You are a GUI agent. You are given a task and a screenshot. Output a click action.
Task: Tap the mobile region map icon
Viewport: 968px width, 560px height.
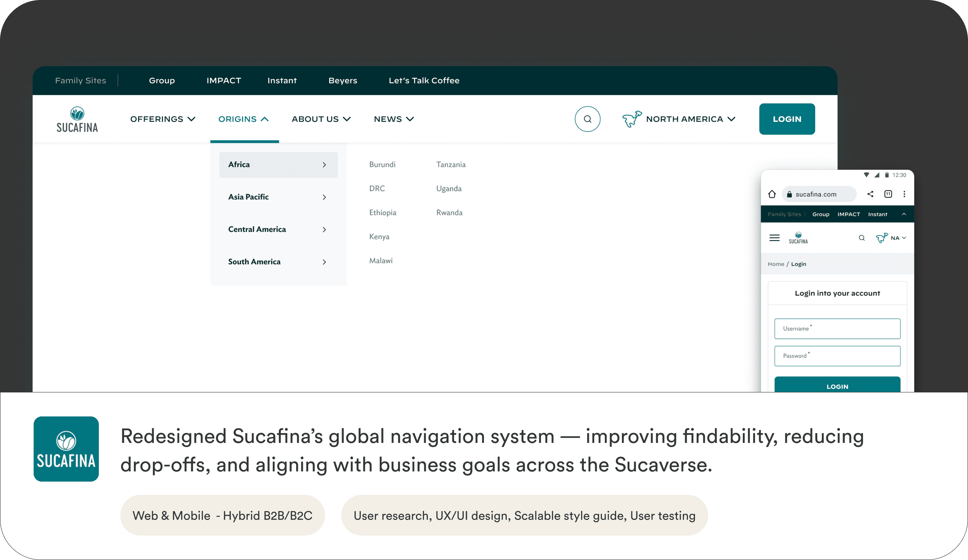click(882, 238)
